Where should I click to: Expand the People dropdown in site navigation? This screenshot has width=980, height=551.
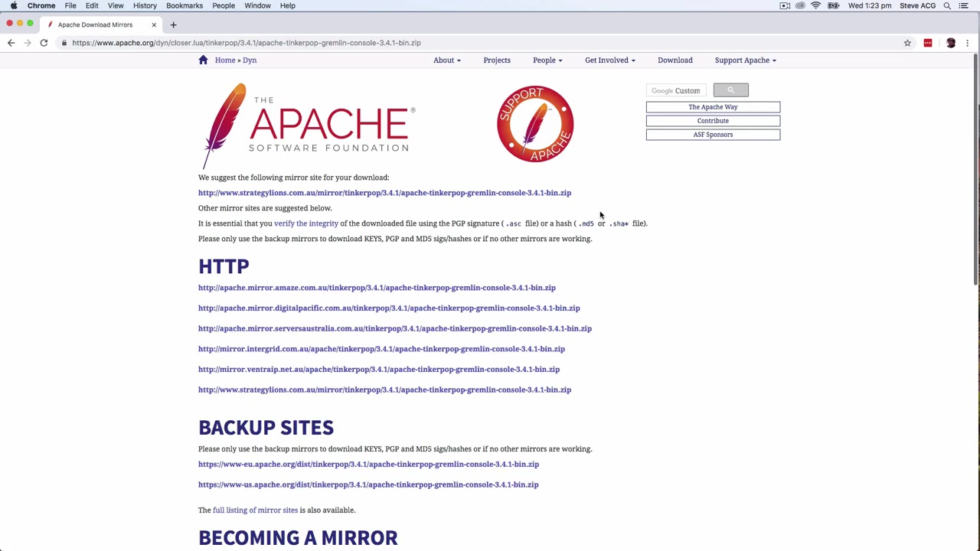(x=547, y=60)
